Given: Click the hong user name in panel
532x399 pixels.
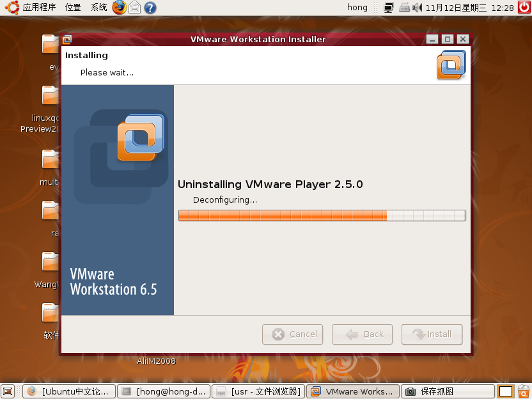Looking at the screenshot, I should tap(357, 8).
